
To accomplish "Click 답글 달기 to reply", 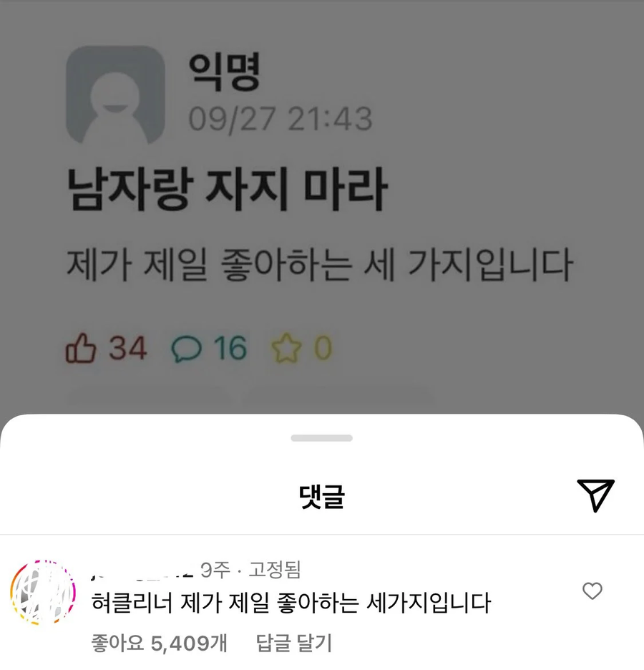I will tap(294, 643).
